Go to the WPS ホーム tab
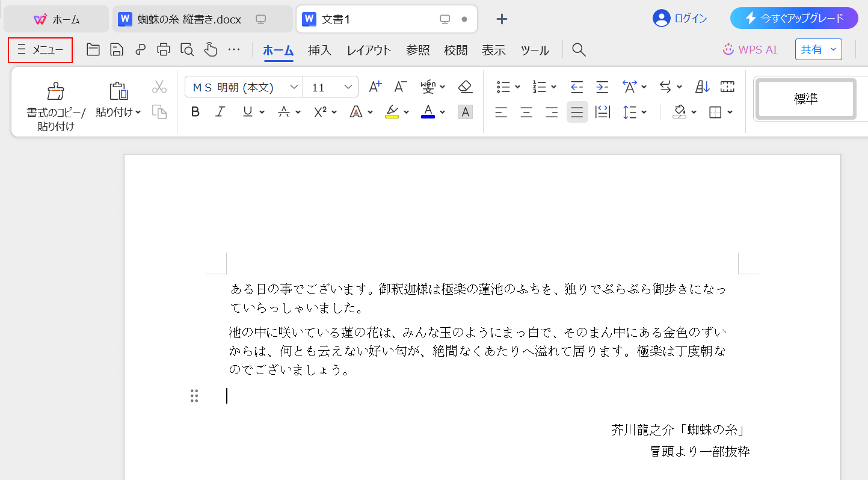This screenshot has height=480, width=868. tap(57, 19)
